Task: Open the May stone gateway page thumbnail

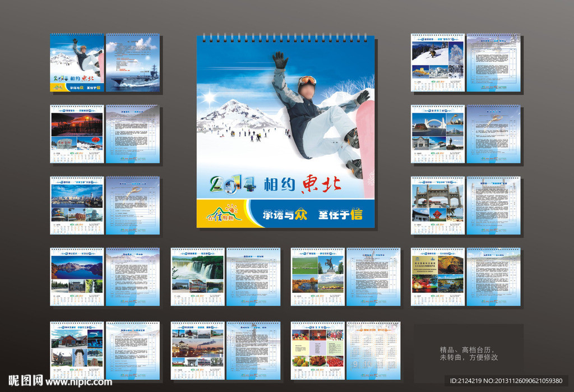Action: point(438,205)
